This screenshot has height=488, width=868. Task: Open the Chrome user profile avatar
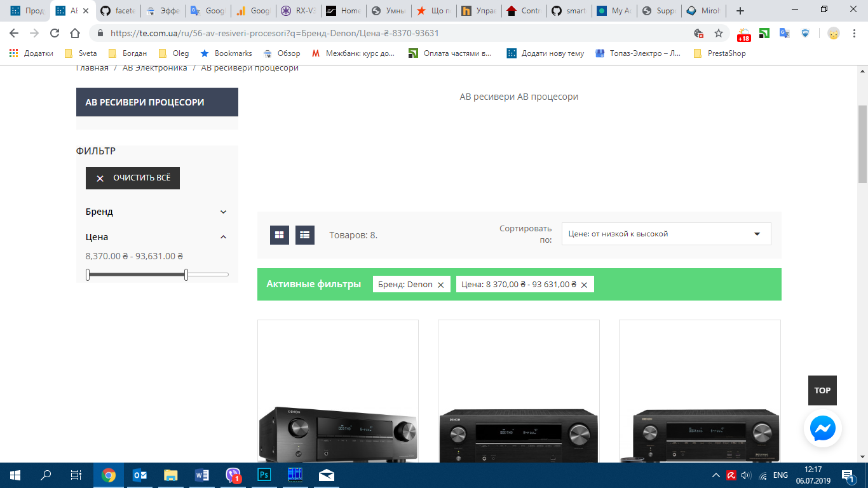pos(833,33)
